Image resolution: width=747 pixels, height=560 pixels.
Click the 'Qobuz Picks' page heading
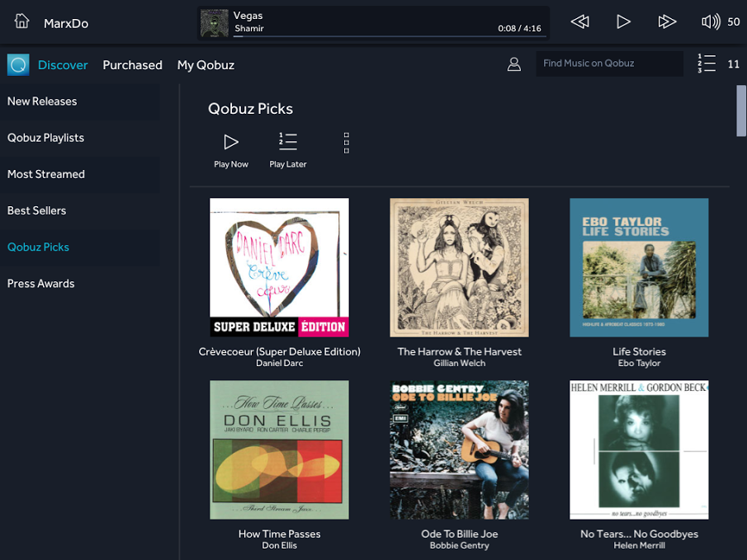pyautogui.click(x=251, y=109)
